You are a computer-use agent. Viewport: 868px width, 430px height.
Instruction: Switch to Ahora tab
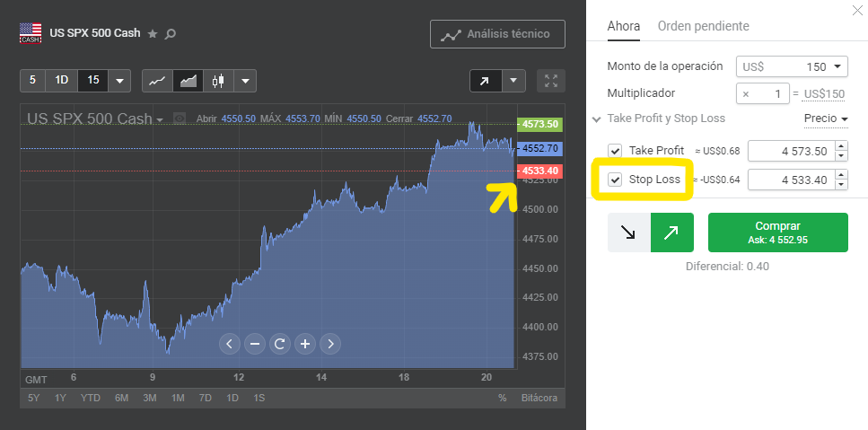[623, 26]
